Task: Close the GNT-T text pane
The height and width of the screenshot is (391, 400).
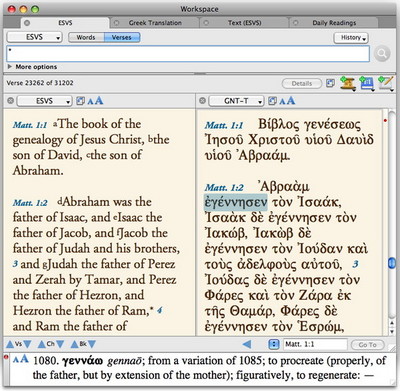Action: pyautogui.click(x=202, y=100)
